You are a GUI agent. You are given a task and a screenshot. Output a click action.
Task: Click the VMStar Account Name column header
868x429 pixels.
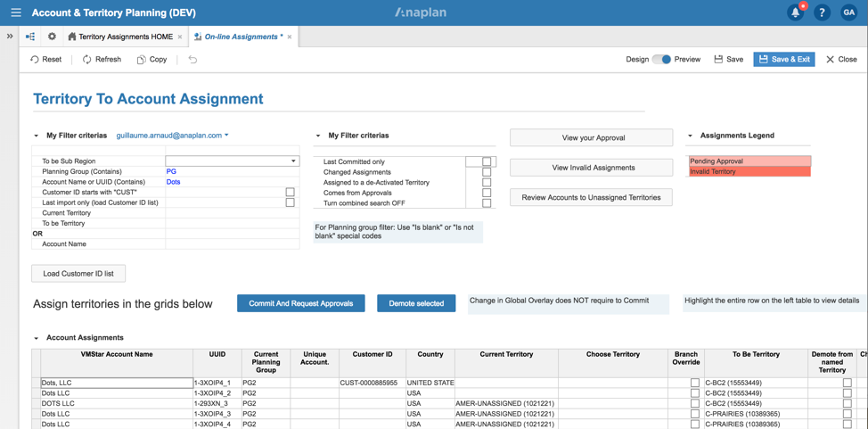point(116,362)
